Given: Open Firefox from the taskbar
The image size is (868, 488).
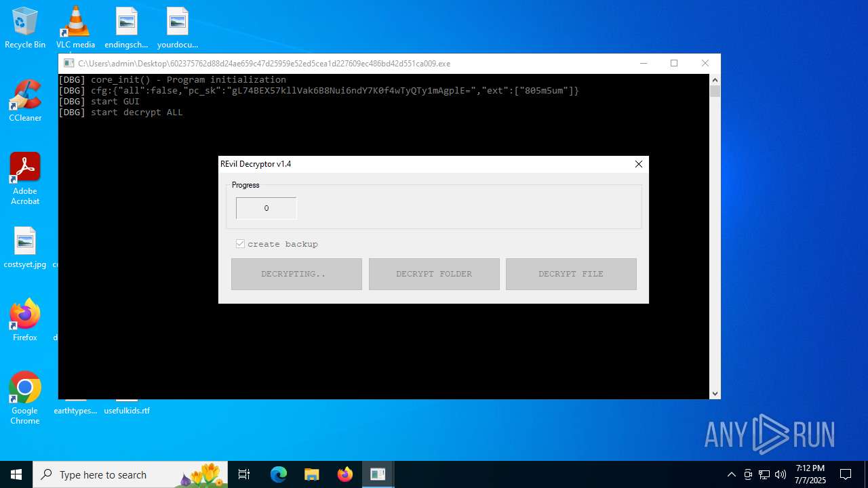Looking at the screenshot, I should coord(344,474).
